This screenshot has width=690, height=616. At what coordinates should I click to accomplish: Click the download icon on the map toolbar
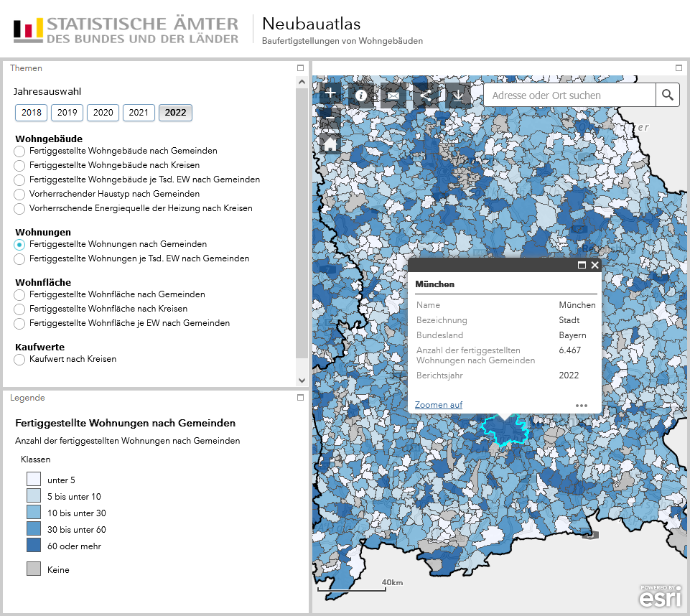(458, 95)
